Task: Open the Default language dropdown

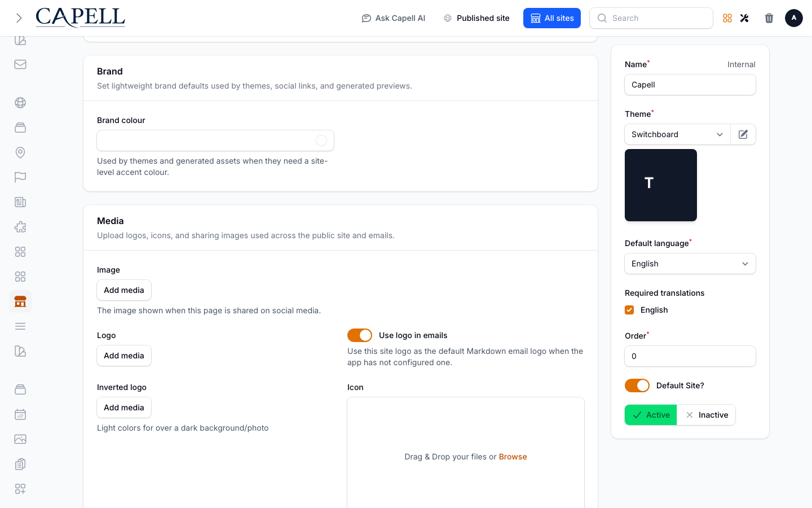Action: pos(690,264)
